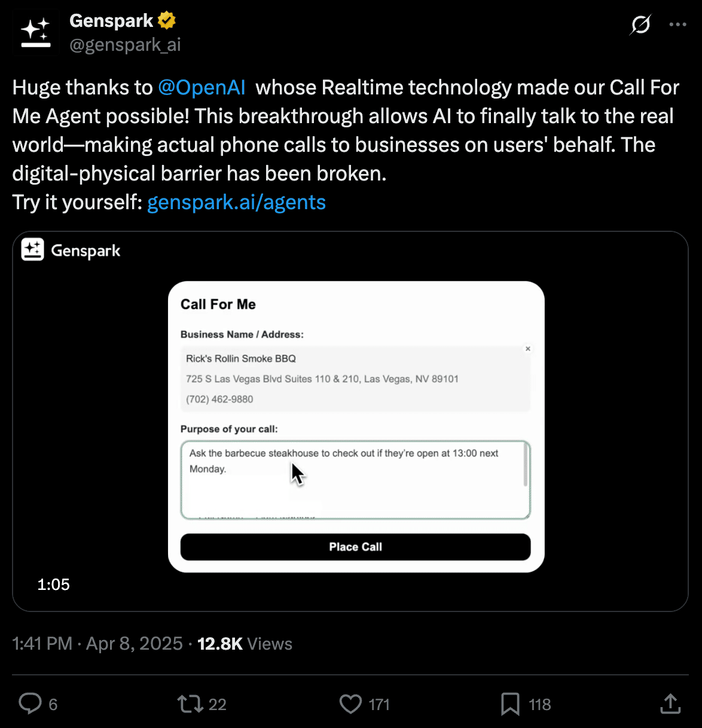Open the genspark.ai/agents link
The width and height of the screenshot is (702, 728).
click(236, 203)
